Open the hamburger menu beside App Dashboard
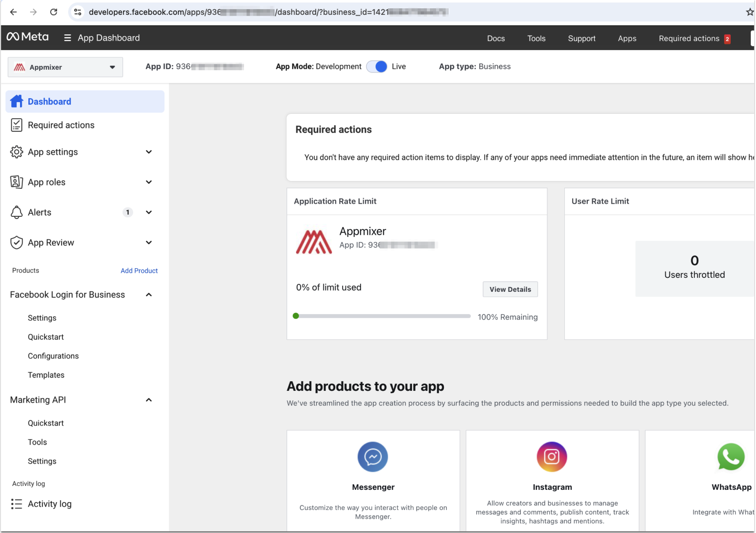This screenshot has height=533, width=756. [x=67, y=38]
